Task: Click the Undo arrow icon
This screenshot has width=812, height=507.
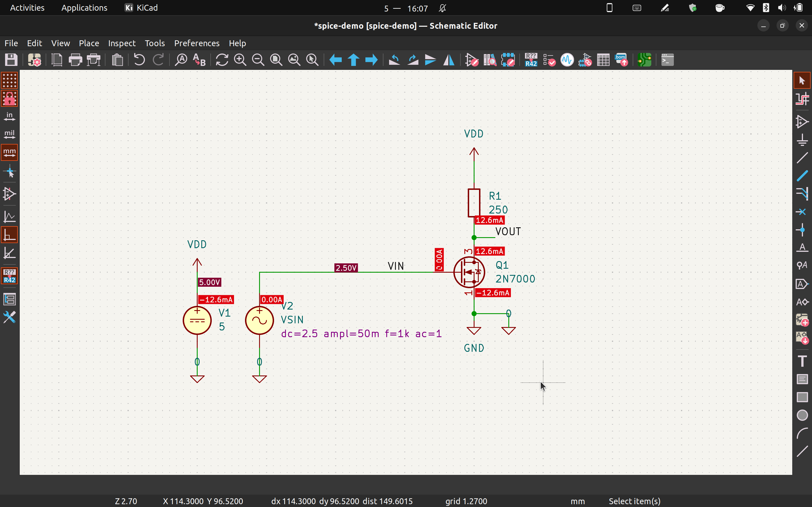Action: click(139, 60)
